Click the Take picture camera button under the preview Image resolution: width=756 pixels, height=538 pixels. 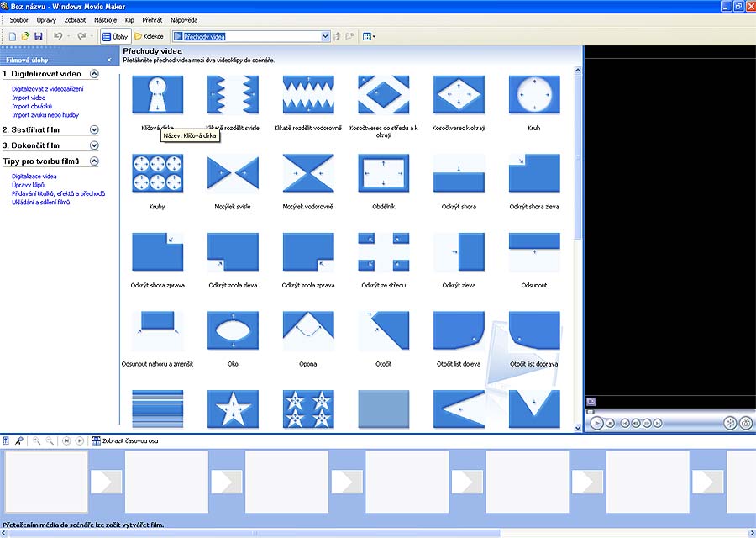pos(745,423)
